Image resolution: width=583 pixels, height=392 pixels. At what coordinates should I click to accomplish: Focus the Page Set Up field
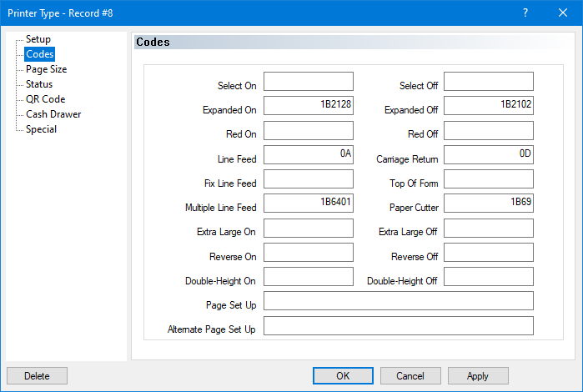click(398, 301)
